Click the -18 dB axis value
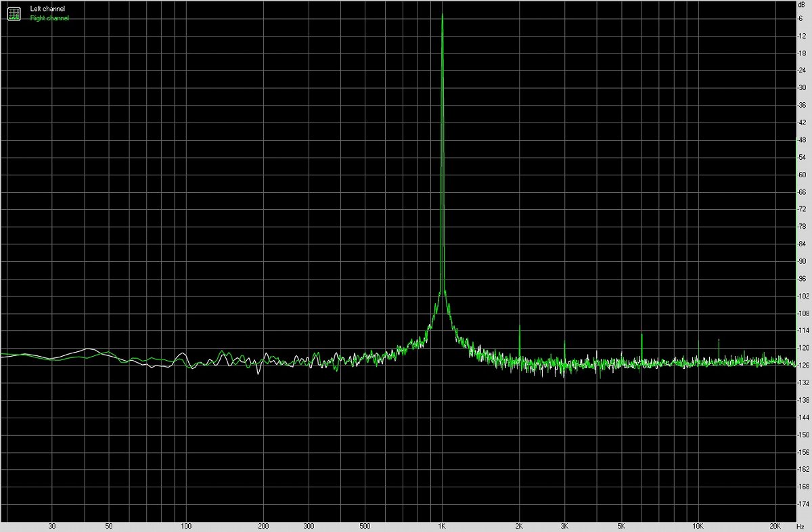This screenshot has width=812, height=532. tap(802, 53)
